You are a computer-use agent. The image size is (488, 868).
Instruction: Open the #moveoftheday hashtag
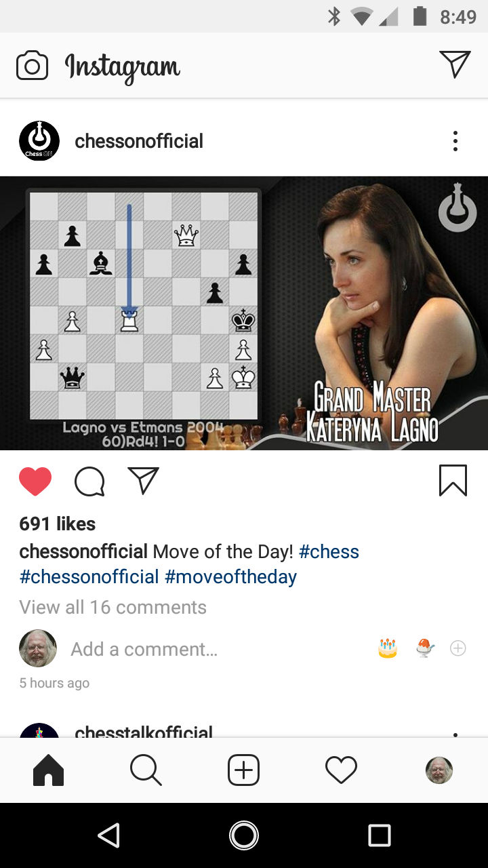click(230, 577)
